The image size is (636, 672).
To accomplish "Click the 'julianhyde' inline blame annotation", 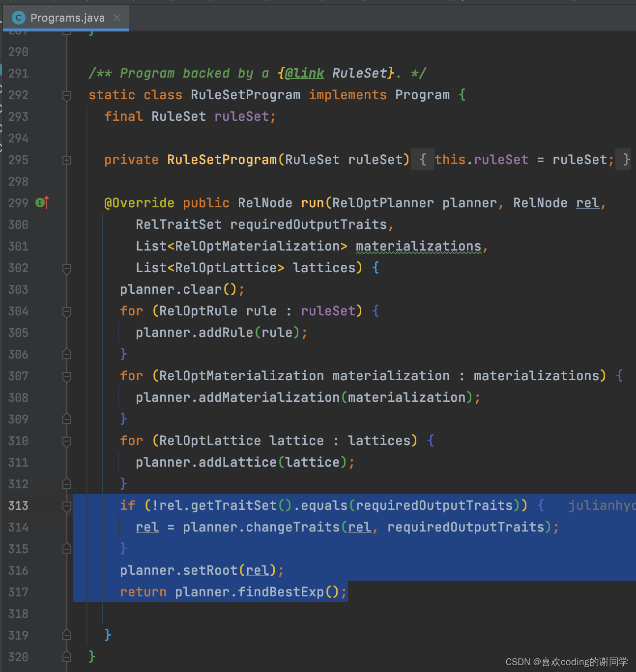I will [602, 505].
